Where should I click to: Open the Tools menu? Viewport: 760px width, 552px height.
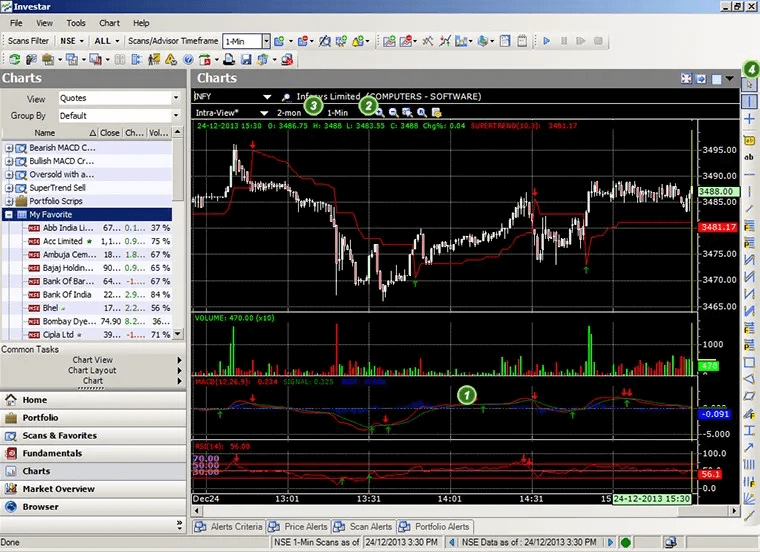(x=76, y=23)
